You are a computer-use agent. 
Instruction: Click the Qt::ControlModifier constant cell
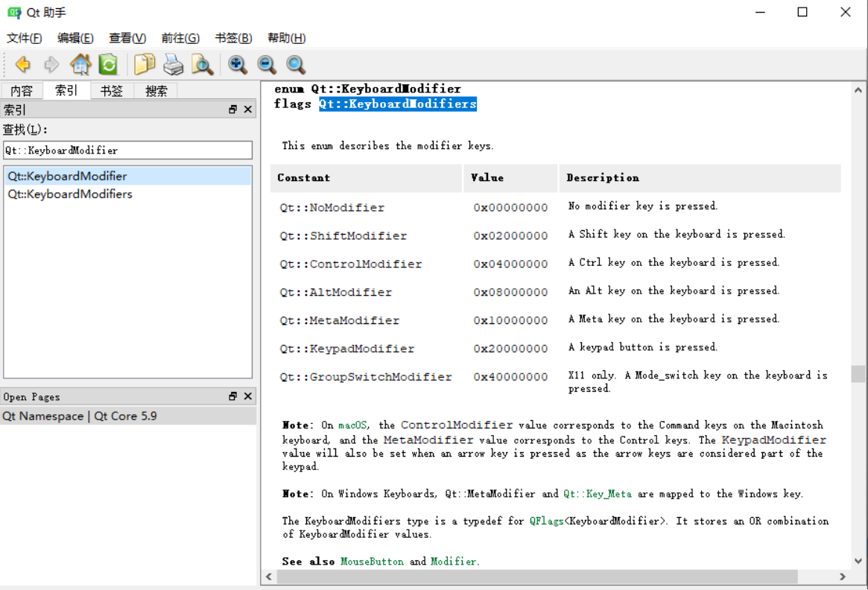pyautogui.click(x=350, y=264)
